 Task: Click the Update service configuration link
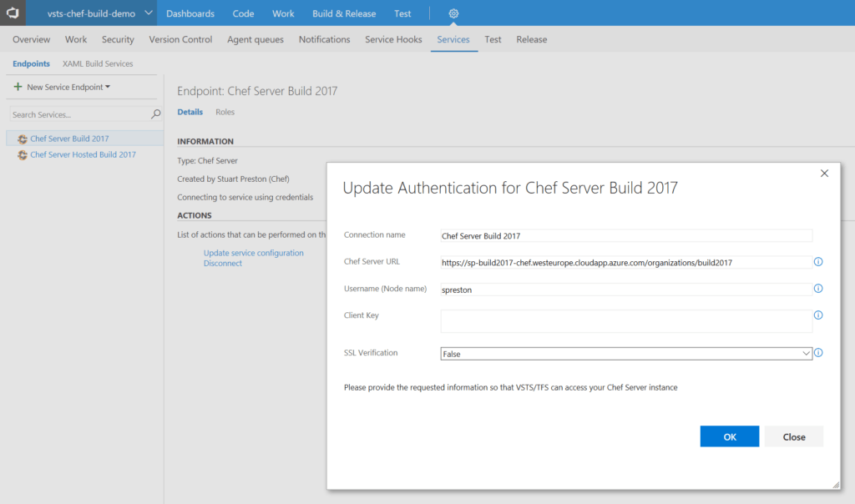point(254,252)
